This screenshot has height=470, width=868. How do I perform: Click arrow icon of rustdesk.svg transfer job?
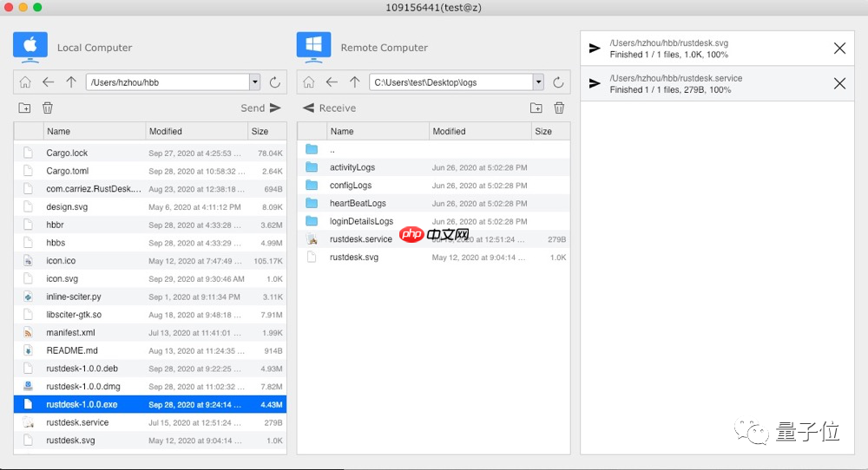595,48
